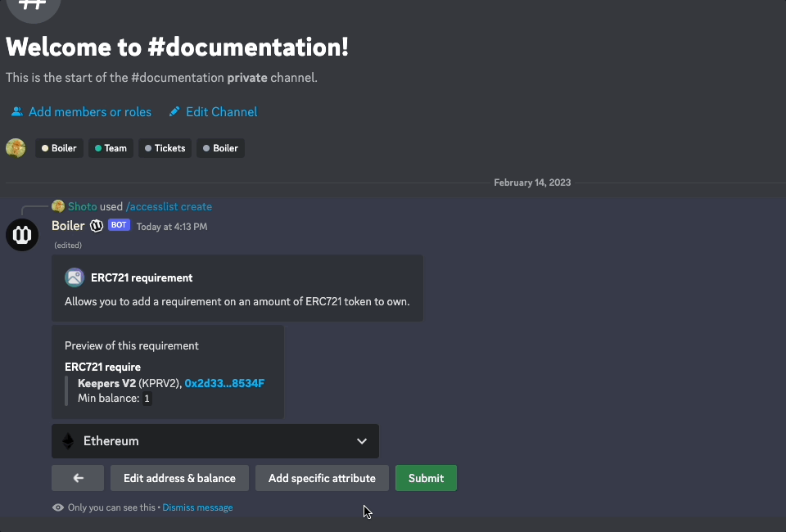Click the Edit address & balance button

click(x=179, y=478)
